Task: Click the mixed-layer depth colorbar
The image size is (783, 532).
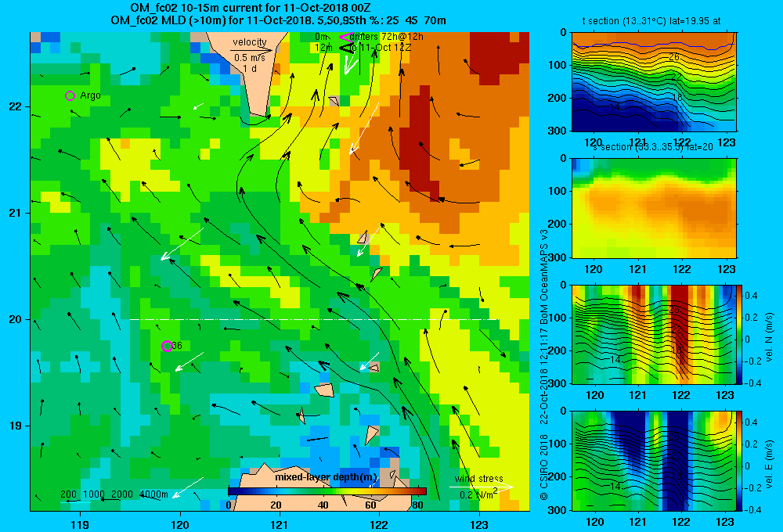Action: (x=327, y=491)
